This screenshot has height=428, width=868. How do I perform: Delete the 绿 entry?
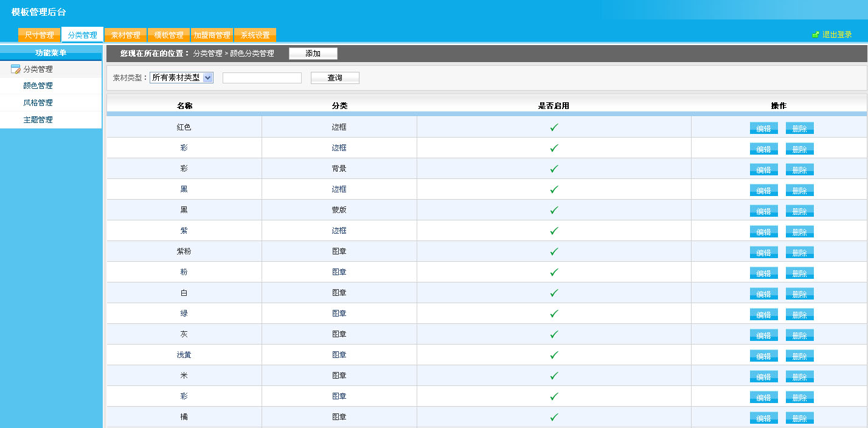800,315
